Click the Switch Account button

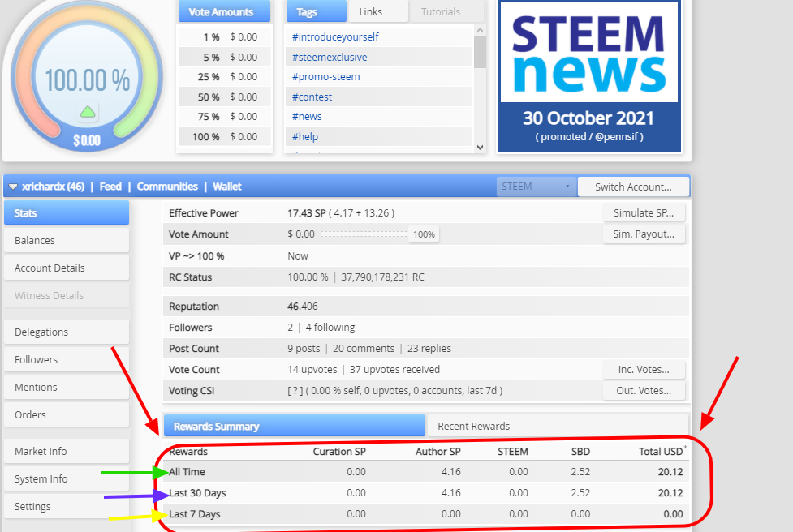pyautogui.click(x=633, y=187)
